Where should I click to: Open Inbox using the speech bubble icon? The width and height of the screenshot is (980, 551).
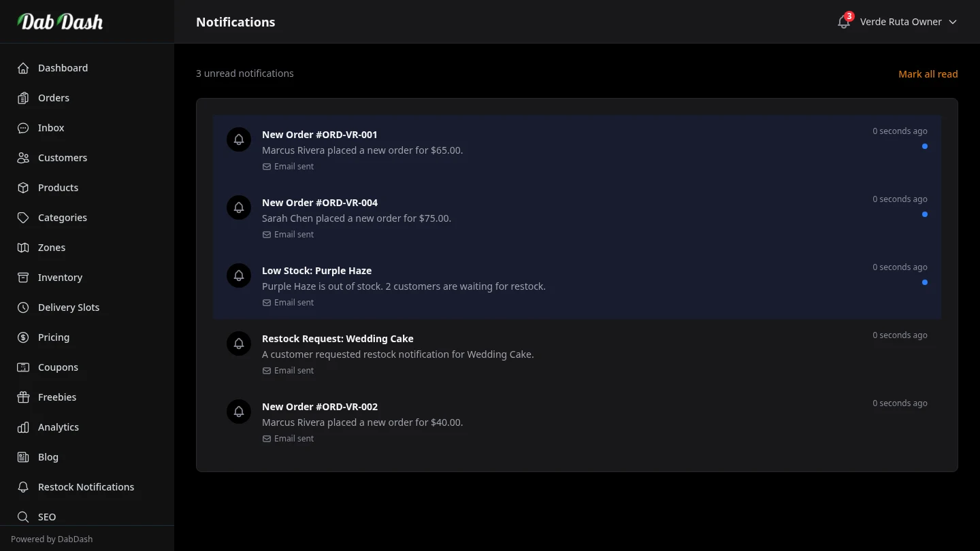(x=22, y=128)
